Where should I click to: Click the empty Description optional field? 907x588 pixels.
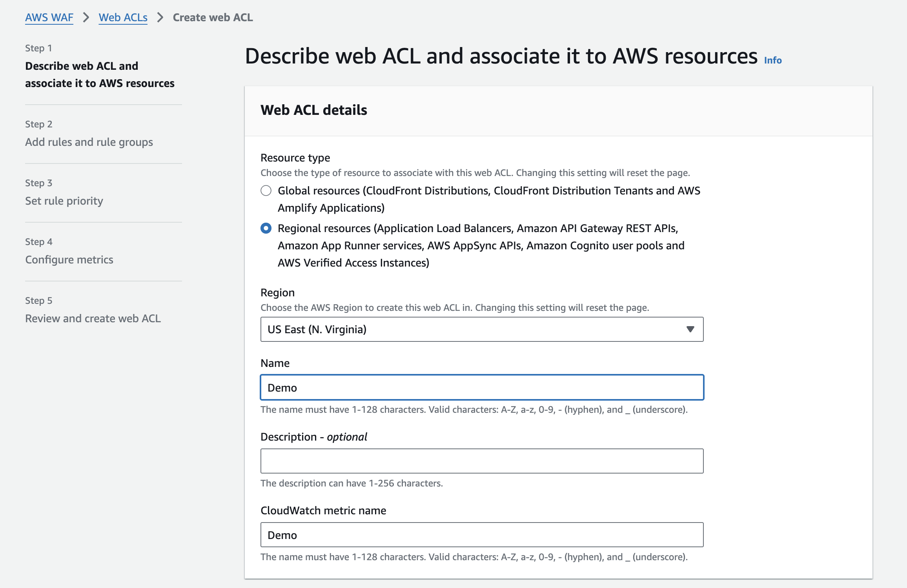(482, 461)
